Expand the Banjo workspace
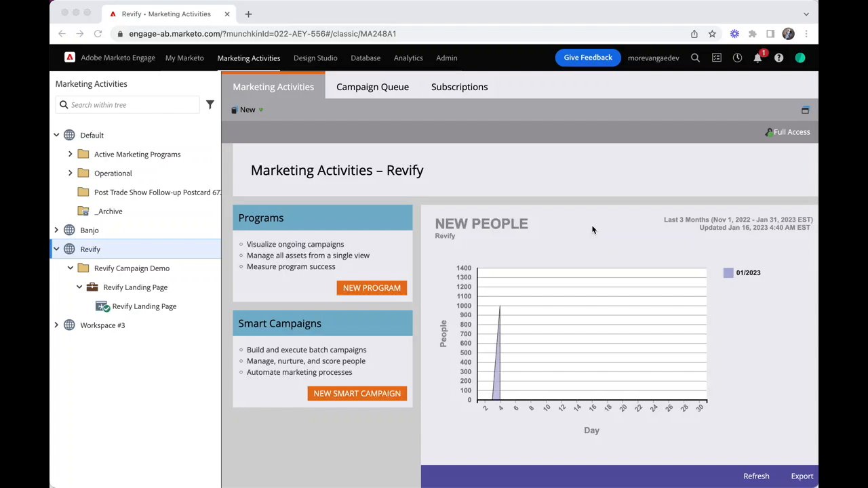Image resolution: width=868 pixels, height=488 pixels. [56, 230]
